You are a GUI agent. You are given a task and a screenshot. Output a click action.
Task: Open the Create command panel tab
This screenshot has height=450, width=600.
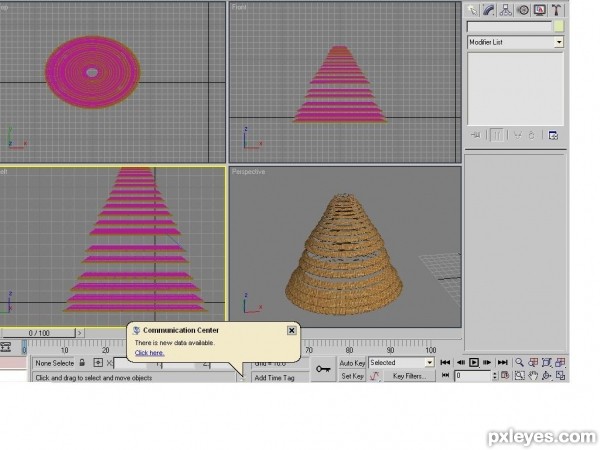[473, 10]
